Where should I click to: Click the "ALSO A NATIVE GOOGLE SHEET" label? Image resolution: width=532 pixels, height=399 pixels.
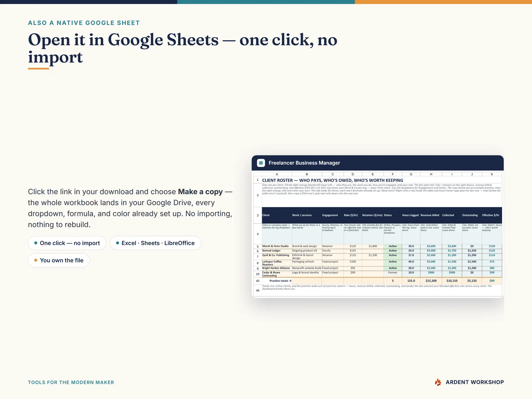tap(84, 23)
